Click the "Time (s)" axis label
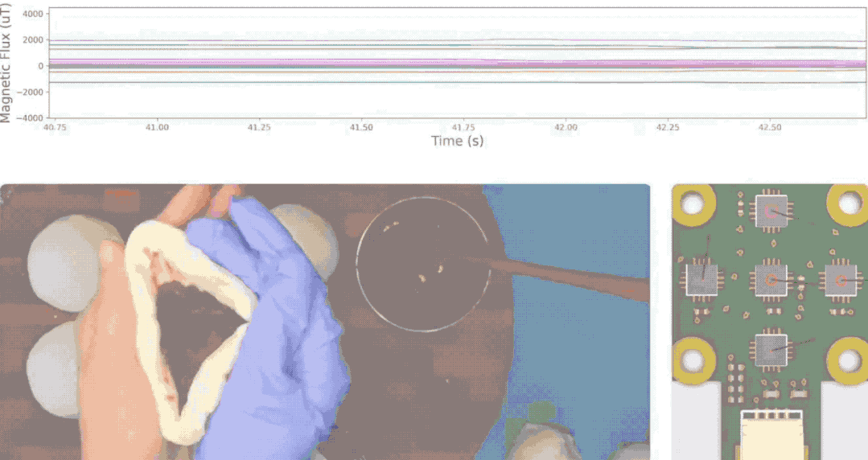This screenshot has height=460, width=868. (458, 141)
